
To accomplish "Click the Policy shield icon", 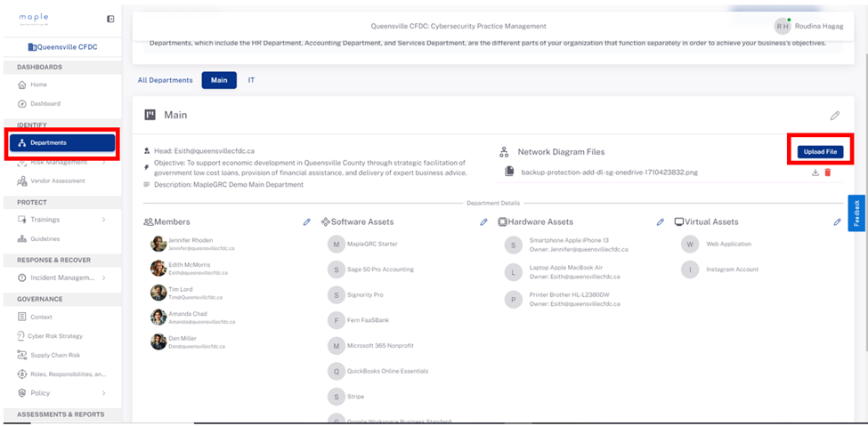I will point(22,393).
